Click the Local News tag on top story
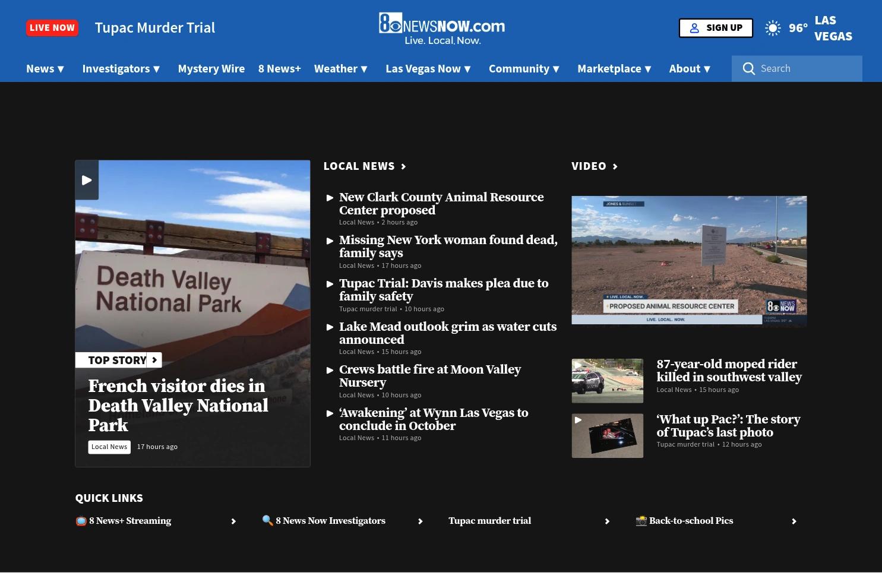The width and height of the screenshot is (882, 588). [x=109, y=447]
